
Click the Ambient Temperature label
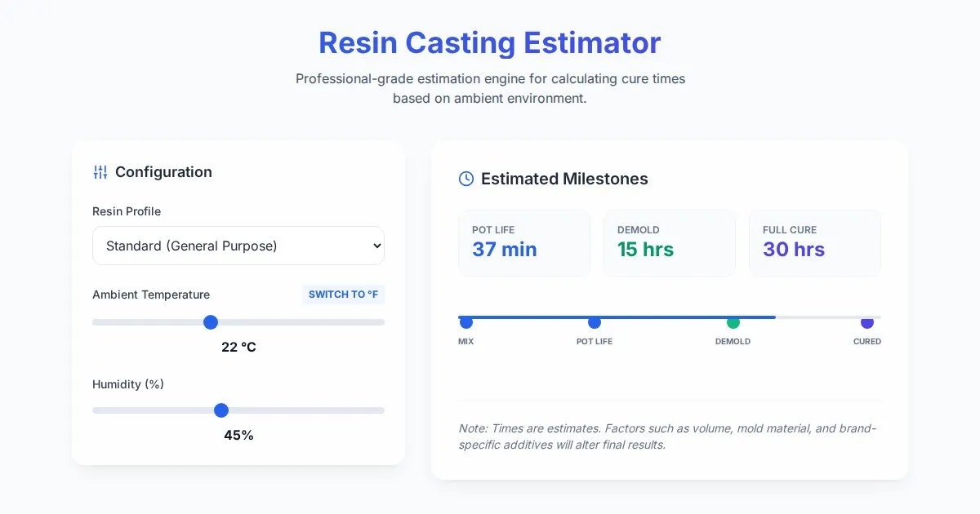[151, 295]
